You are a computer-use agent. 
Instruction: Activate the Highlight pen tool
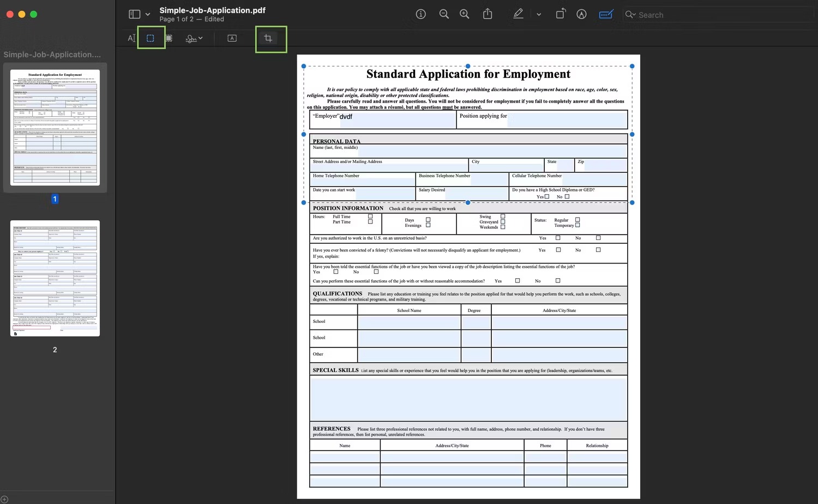coord(518,14)
